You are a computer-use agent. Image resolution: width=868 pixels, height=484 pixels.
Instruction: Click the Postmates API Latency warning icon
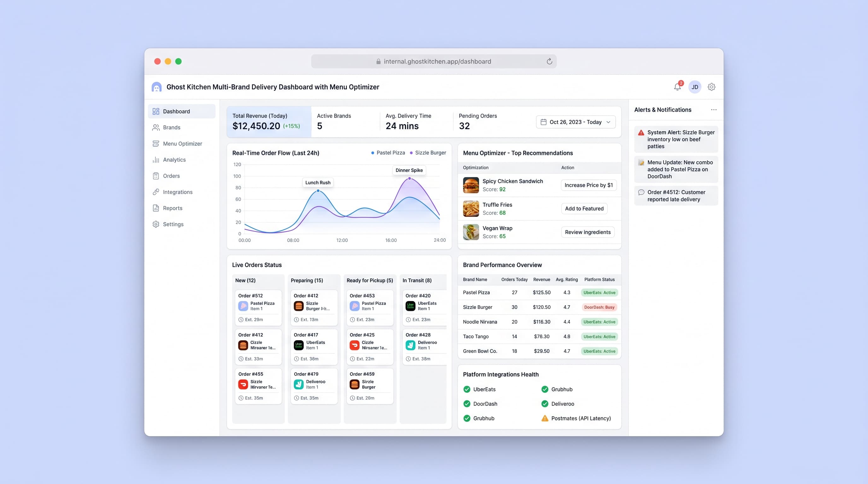pyautogui.click(x=544, y=418)
